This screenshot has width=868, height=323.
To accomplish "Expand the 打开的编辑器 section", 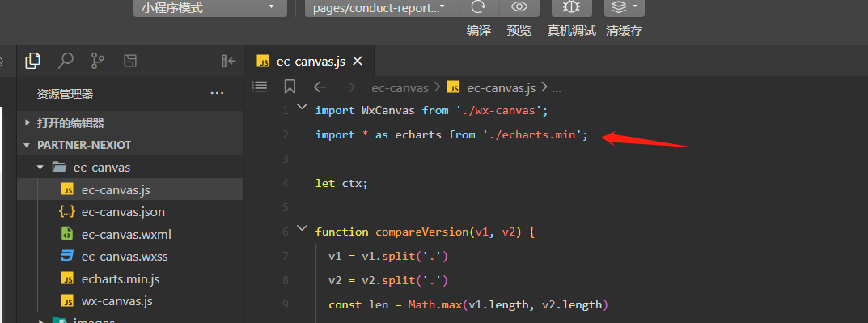I will 27,123.
